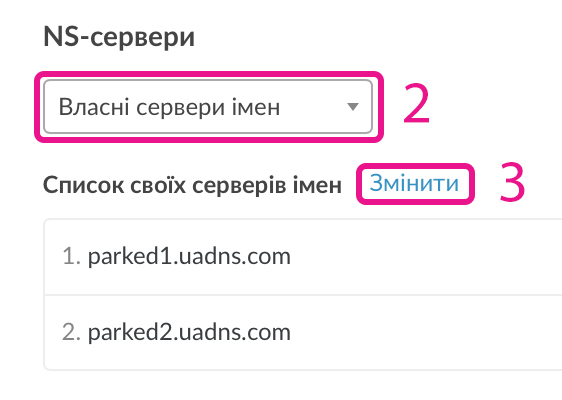This screenshot has height=400, width=562.
Task: Click the Список своїх серверів імен label
Action: pyautogui.click(x=192, y=185)
